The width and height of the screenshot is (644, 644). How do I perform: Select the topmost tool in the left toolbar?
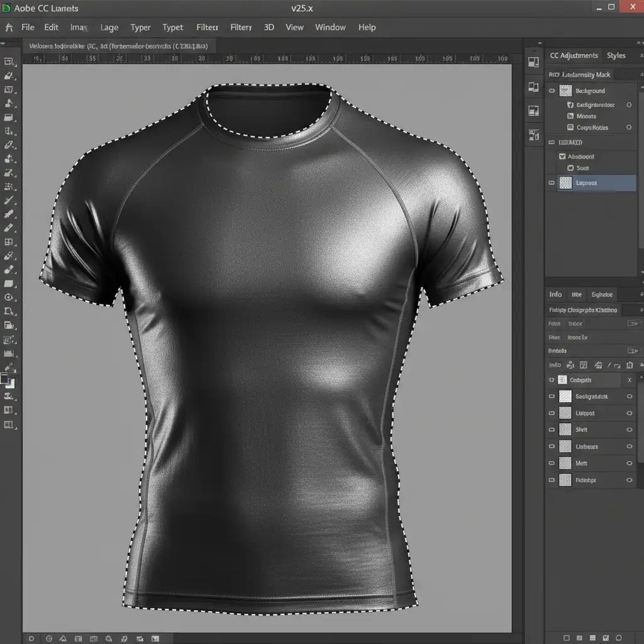9,62
